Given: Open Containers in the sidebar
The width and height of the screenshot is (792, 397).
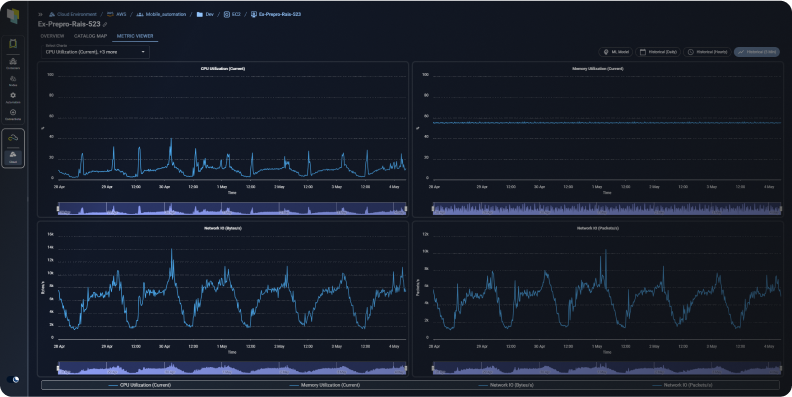Looking at the screenshot, I should 13,64.
